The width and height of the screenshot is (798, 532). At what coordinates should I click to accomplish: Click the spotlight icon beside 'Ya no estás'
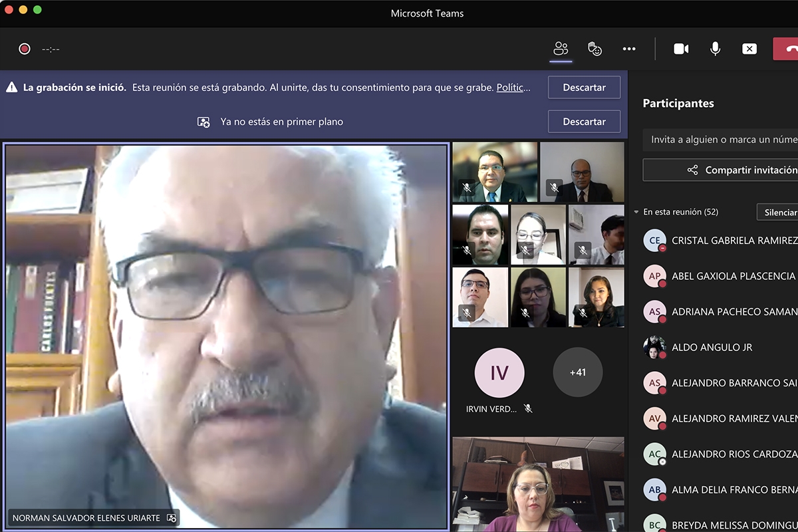click(x=203, y=122)
